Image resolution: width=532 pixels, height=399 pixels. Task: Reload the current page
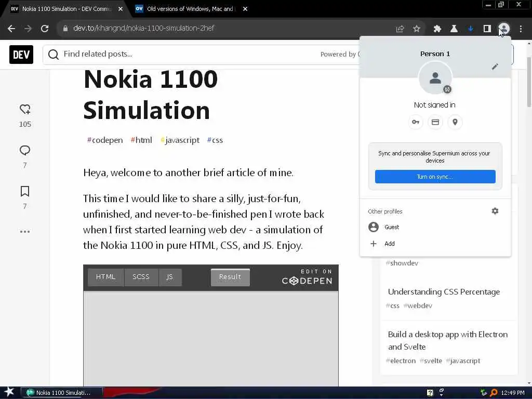[x=45, y=29]
